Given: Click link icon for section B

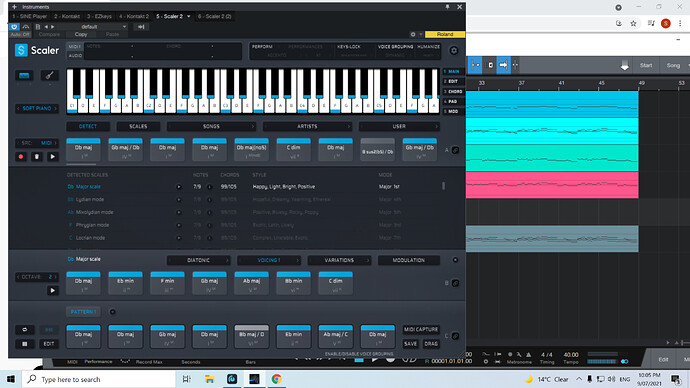Looking at the screenshot, I should pos(455,283).
